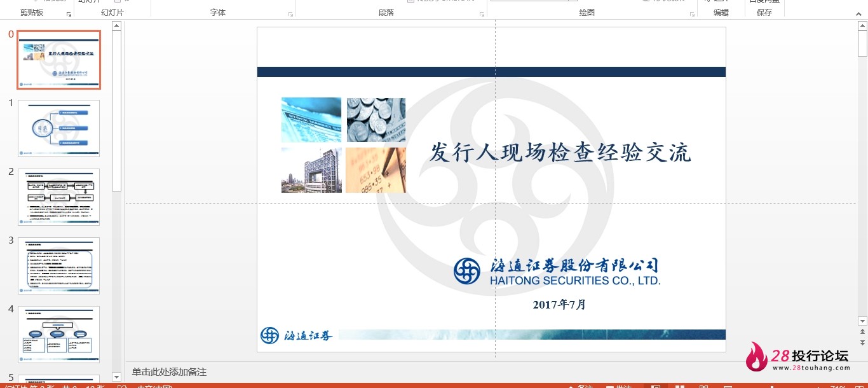Fit slide to current window icon
The height and width of the screenshot is (388, 868).
pyautogui.click(x=859, y=385)
